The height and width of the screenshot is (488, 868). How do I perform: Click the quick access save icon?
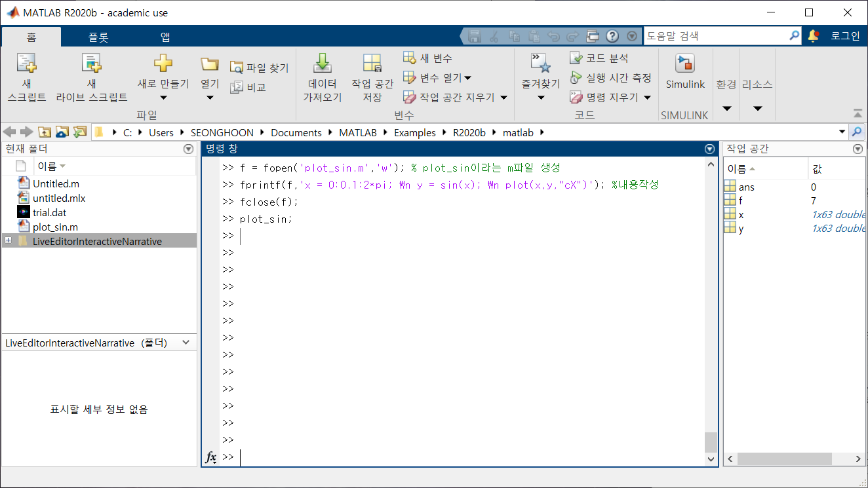[x=475, y=36]
